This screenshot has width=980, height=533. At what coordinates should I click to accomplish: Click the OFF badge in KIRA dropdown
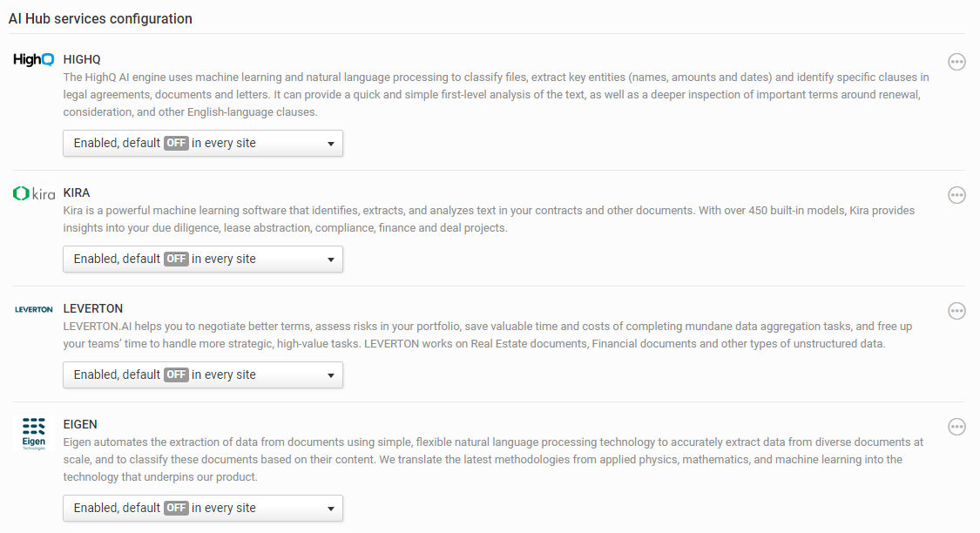176,259
